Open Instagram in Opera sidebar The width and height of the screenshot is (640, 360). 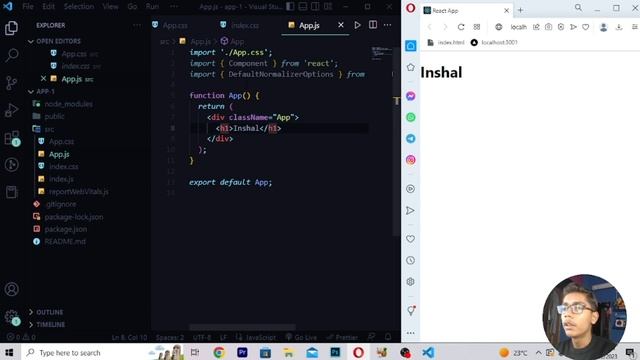pos(411,160)
